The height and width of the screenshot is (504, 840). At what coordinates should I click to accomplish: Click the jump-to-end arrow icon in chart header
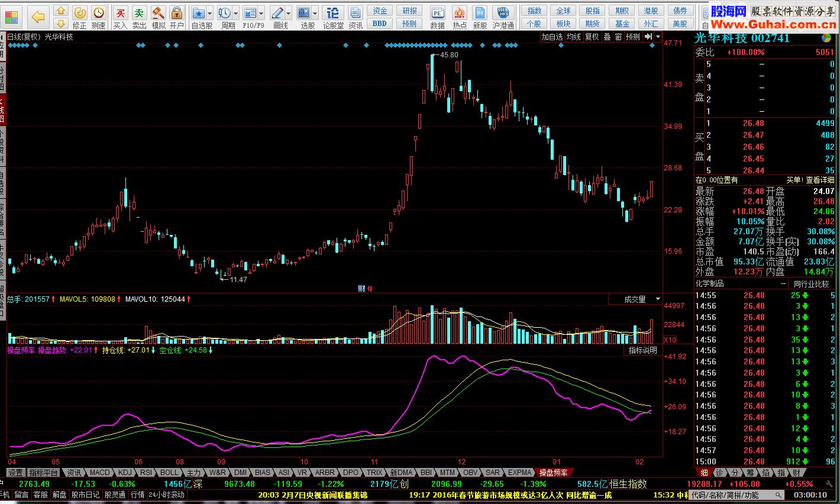[648, 37]
